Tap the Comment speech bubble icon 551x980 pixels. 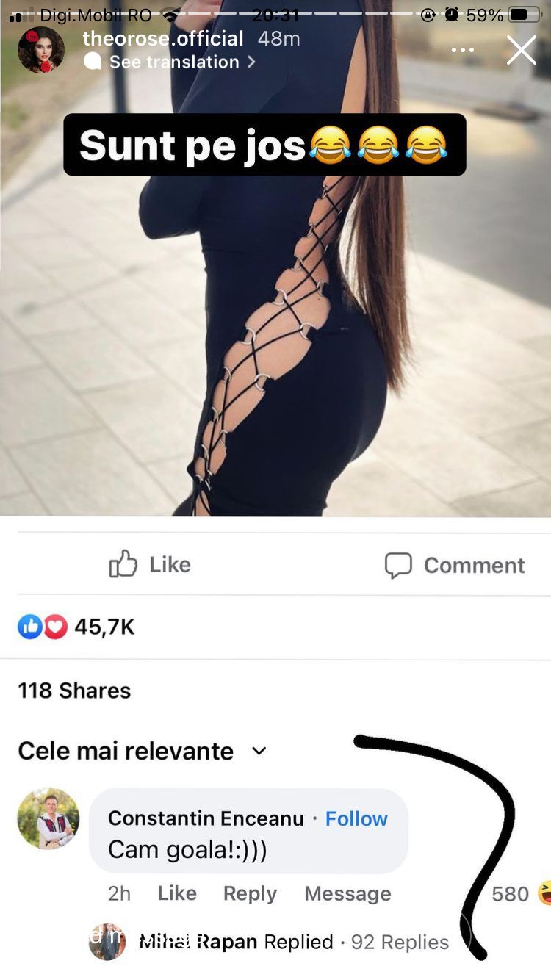[x=398, y=565]
